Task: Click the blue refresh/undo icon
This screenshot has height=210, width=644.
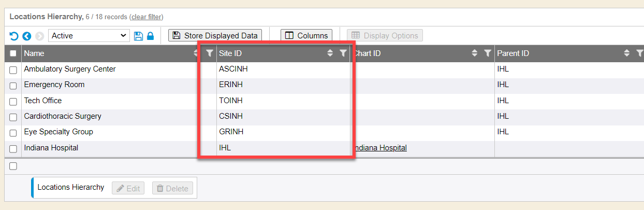Action: (x=14, y=36)
